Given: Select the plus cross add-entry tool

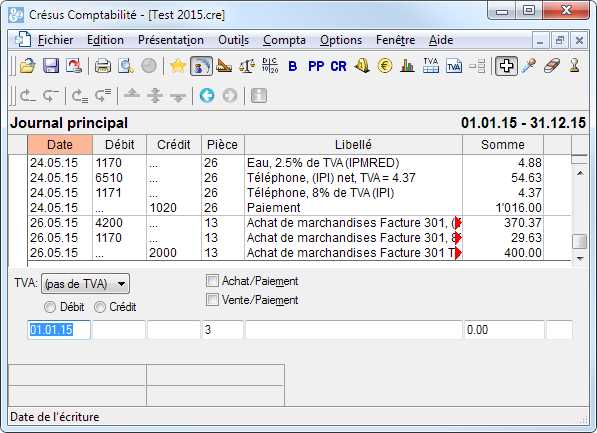Looking at the screenshot, I should (506, 66).
